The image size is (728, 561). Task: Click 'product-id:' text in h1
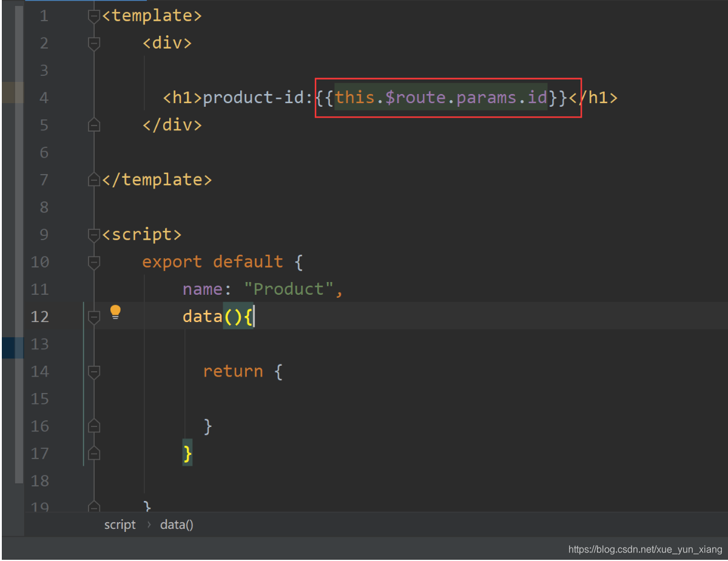coord(258,97)
